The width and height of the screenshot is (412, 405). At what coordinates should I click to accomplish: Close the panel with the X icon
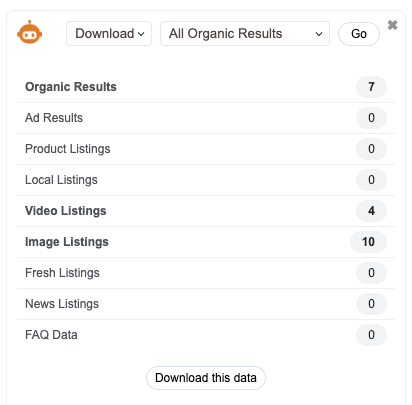point(393,25)
